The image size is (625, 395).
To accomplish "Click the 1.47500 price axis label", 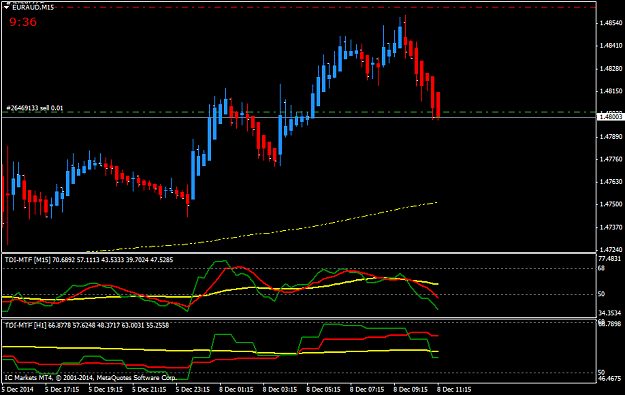I will [x=611, y=204].
